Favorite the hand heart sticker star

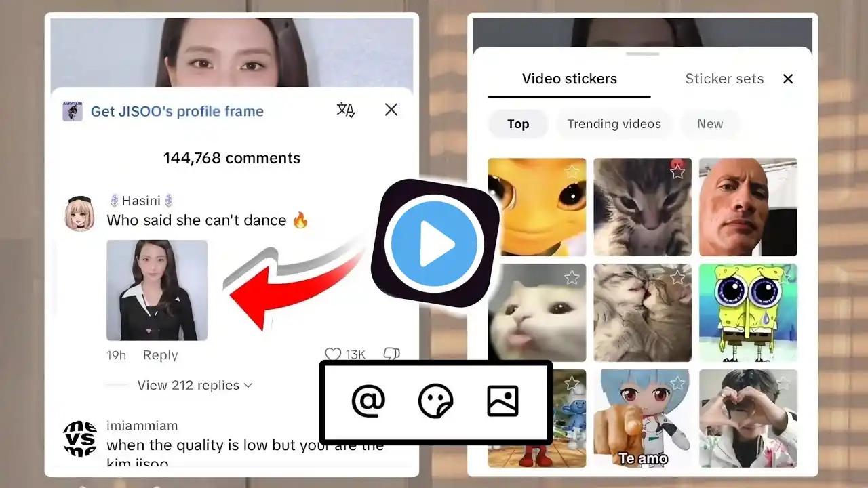tap(783, 383)
